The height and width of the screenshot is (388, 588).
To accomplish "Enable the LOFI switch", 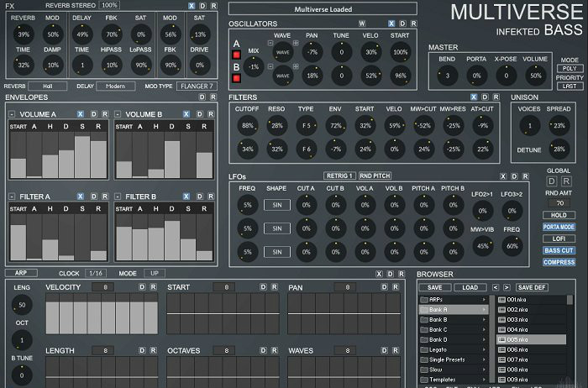I will coord(559,239).
